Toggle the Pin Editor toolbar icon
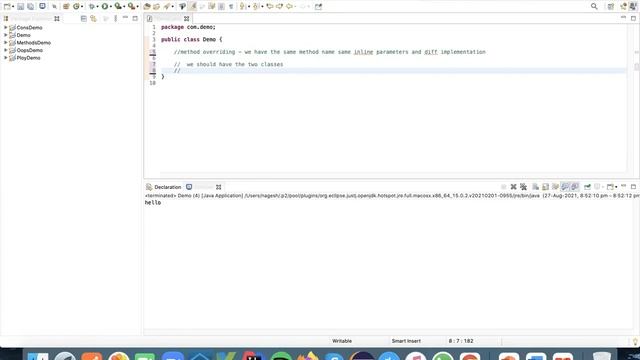640x360 pixels. [318, 6]
